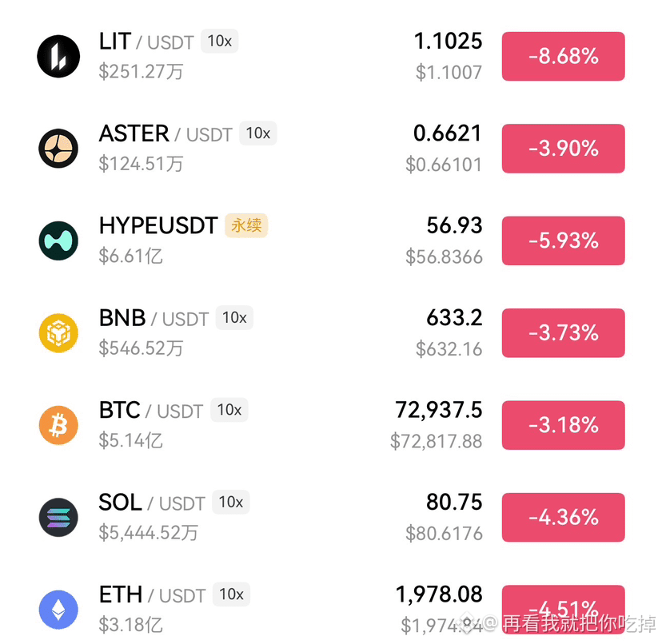
Task: Click the SOL price 80.75
Action: [454, 503]
